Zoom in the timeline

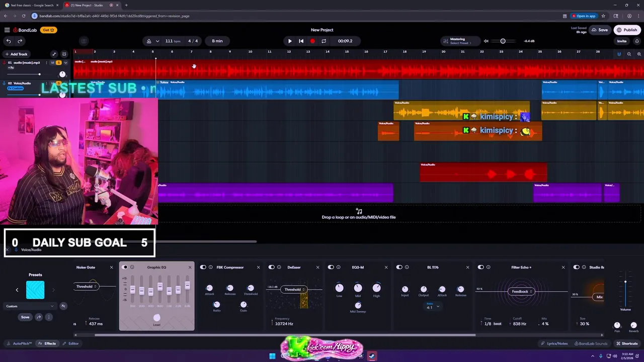coord(639,54)
